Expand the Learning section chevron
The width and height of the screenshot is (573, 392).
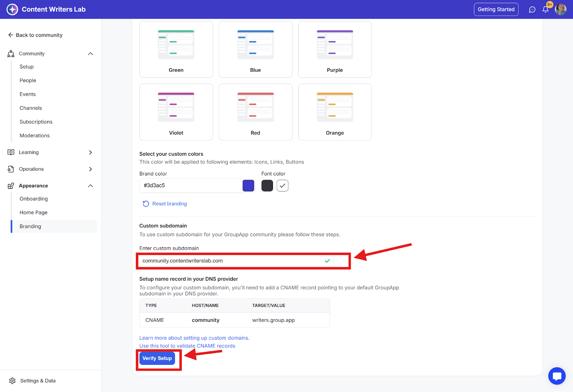pos(91,152)
